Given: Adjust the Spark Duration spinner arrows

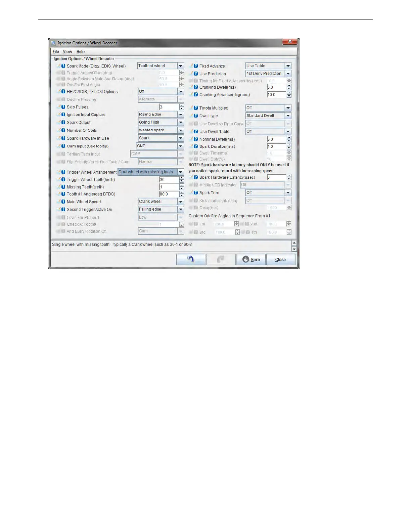Looking at the screenshot, I should coord(289,146).
